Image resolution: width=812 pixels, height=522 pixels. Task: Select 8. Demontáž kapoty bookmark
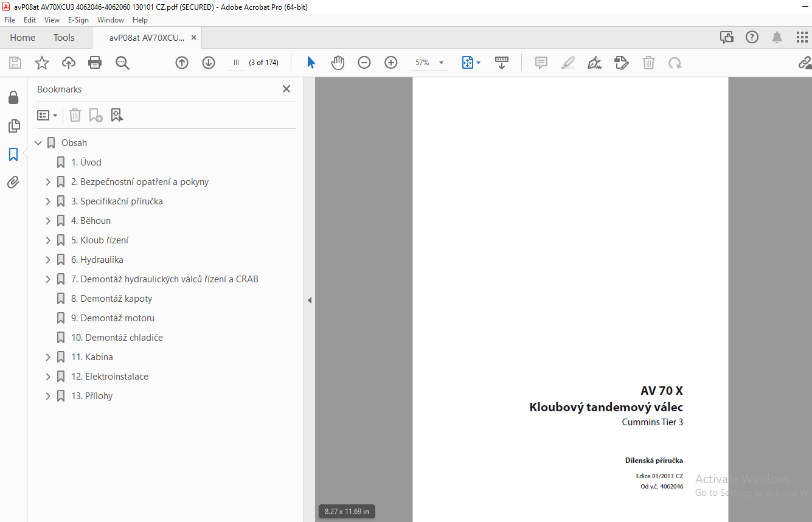point(112,299)
